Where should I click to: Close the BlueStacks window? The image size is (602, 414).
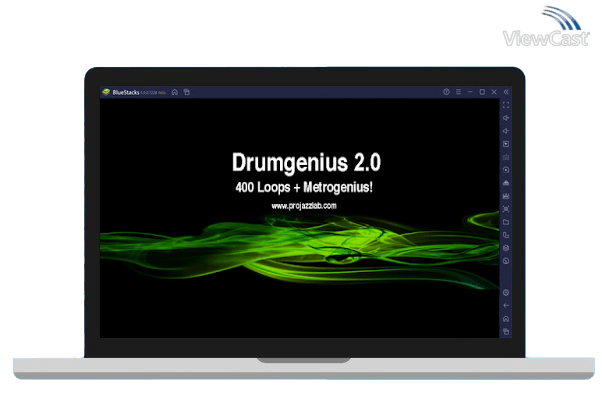click(494, 92)
